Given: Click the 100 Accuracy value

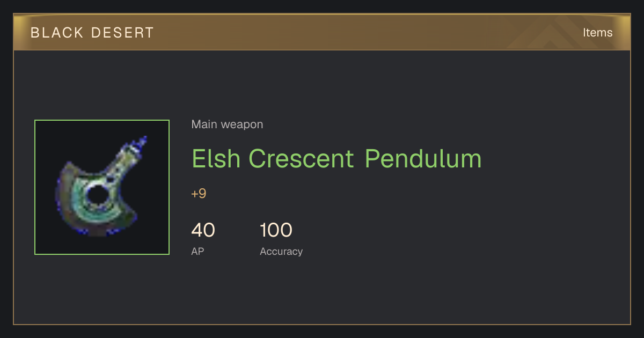Looking at the screenshot, I should coord(276,230).
